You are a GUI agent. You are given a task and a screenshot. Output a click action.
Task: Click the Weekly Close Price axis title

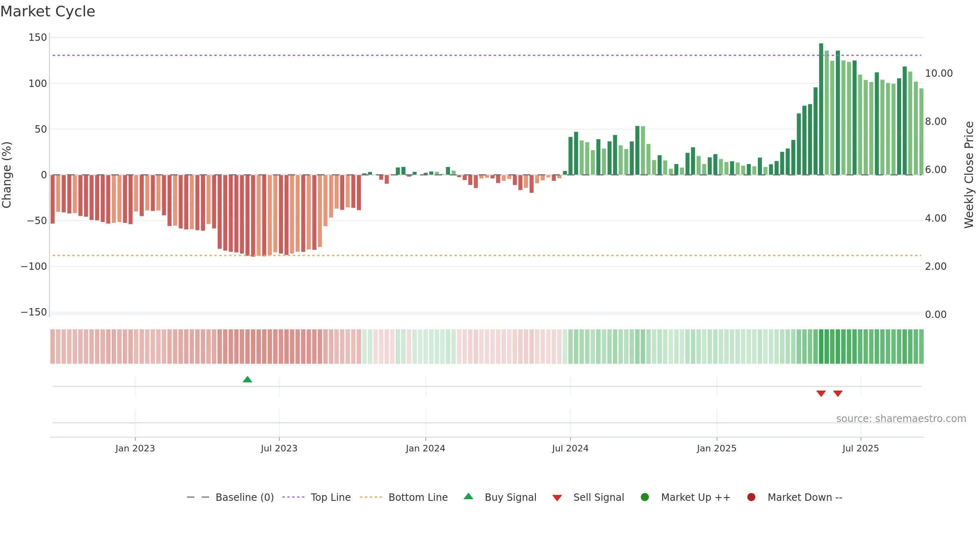[x=969, y=175]
